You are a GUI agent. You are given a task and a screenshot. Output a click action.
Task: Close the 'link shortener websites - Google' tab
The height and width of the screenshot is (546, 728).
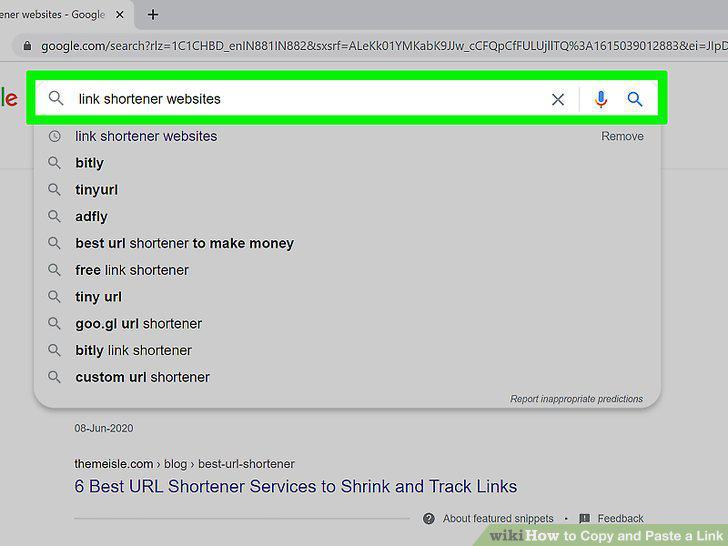coord(120,15)
